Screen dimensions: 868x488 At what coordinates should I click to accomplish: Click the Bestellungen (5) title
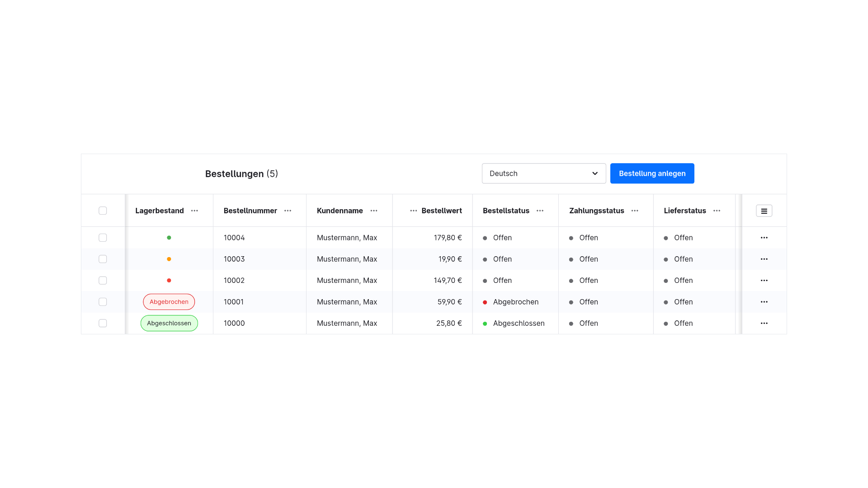point(241,174)
